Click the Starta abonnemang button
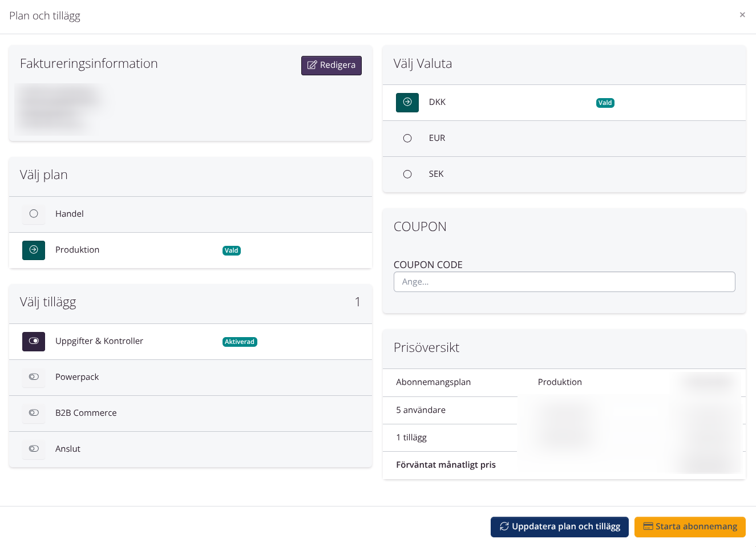 click(x=689, y=526)
